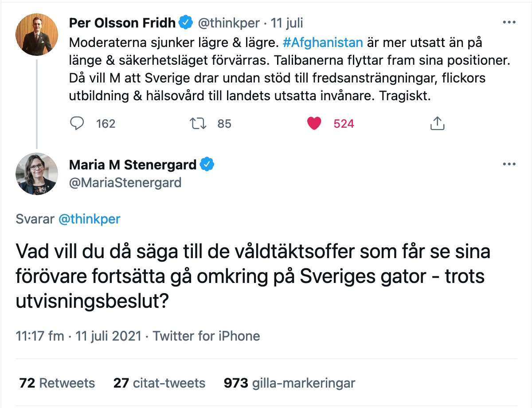Click Per Olsson Fridh's verified badge
This screenshot has width=532, height=408.
tap(185, 22)
